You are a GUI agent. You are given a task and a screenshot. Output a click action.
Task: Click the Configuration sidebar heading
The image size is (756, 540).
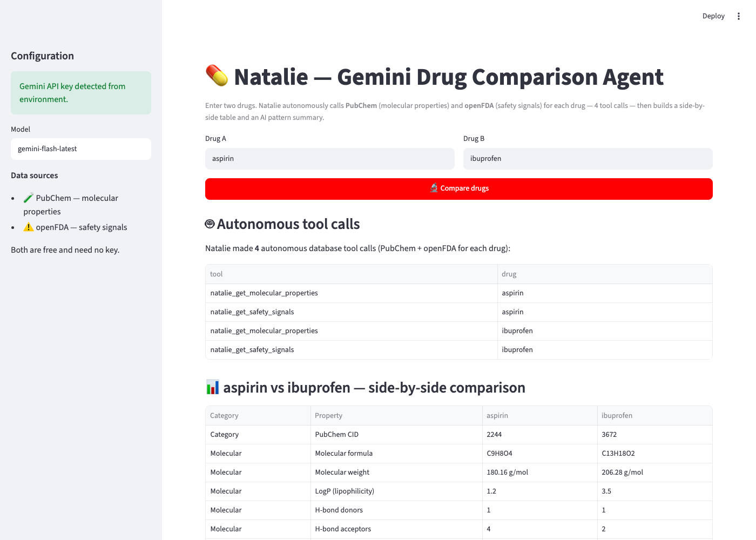(42, 56)
